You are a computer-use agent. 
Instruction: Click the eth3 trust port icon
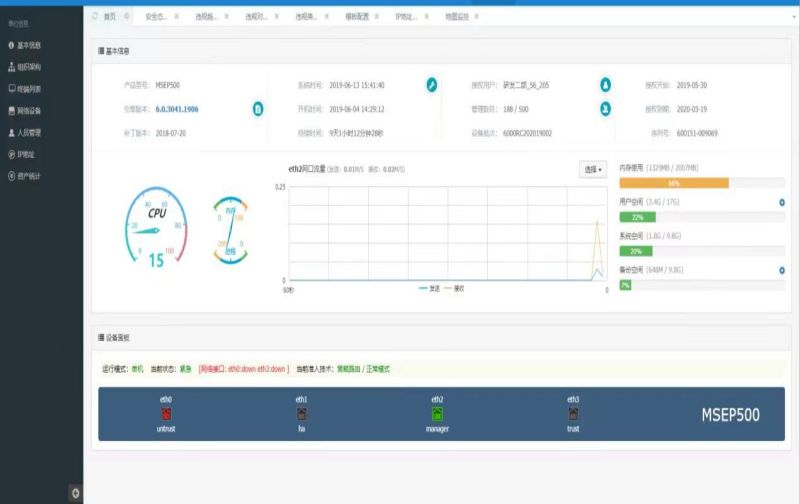573,414
